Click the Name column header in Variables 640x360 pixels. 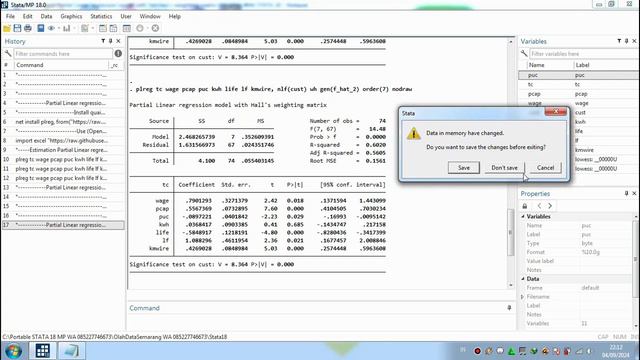(550, 65)
